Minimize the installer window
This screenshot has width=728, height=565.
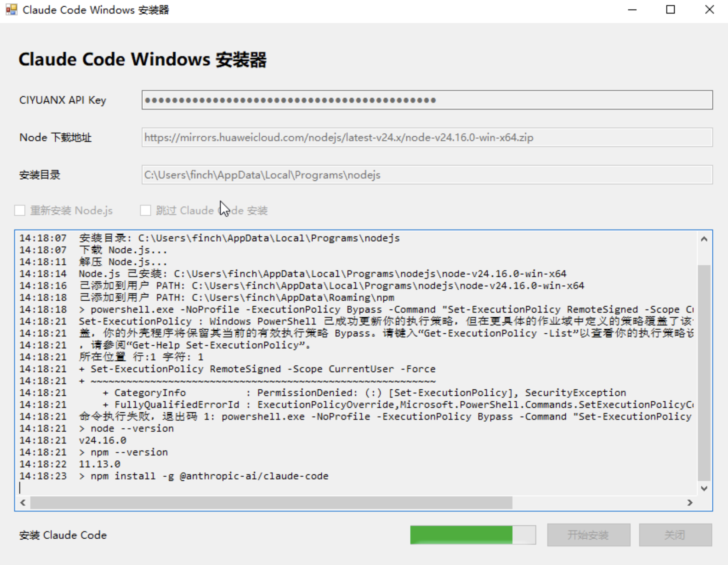632,10
